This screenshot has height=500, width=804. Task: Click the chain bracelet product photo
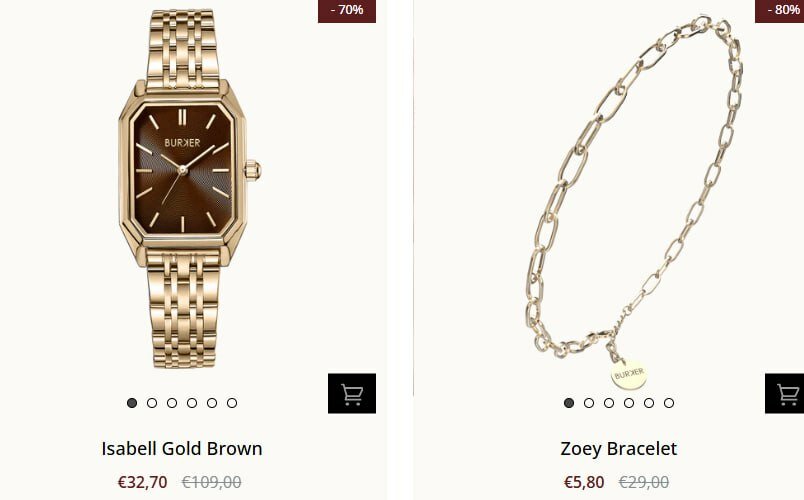pos(634,203)
